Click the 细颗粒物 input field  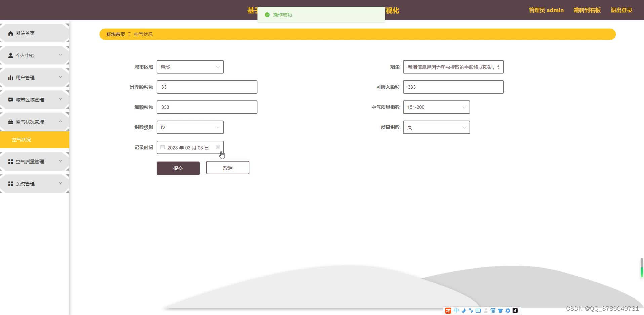pos(207,107)
